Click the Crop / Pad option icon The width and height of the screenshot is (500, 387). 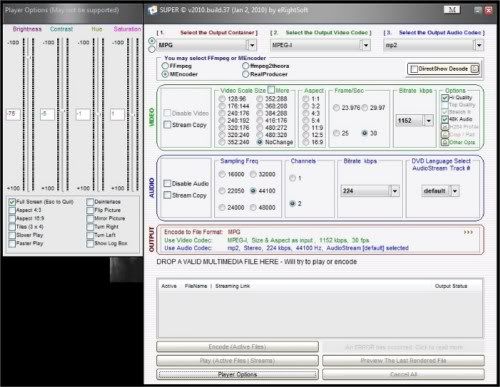pyautogui.click(x=445, y=135)
